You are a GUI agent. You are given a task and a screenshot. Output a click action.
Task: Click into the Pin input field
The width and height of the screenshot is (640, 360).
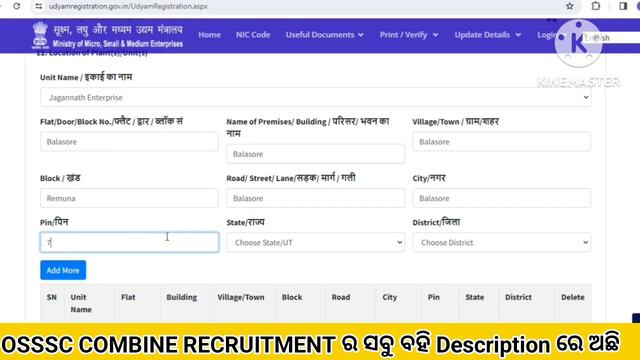pos(129,242)
